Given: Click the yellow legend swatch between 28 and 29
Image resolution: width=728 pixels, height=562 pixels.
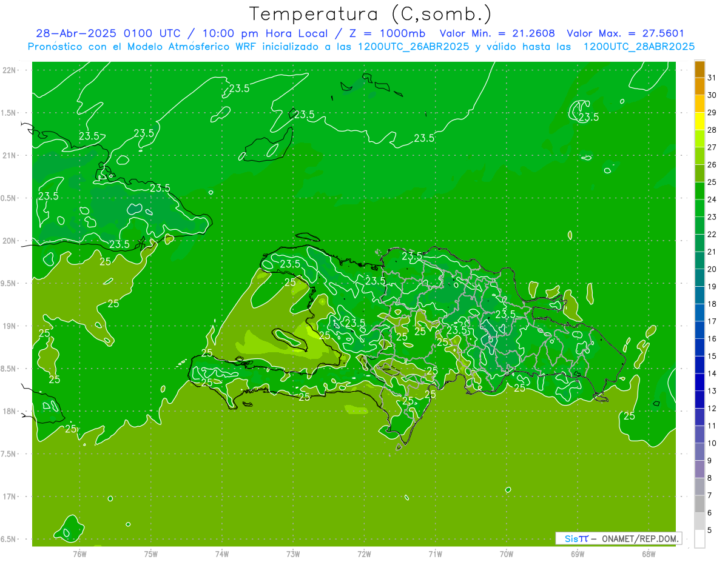Looking at the screenshot, I should tap(699, 121).
